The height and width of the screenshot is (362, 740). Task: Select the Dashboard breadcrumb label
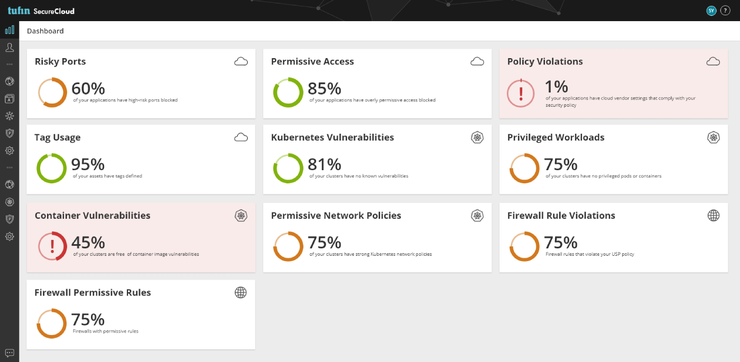[x=45, y=31]
